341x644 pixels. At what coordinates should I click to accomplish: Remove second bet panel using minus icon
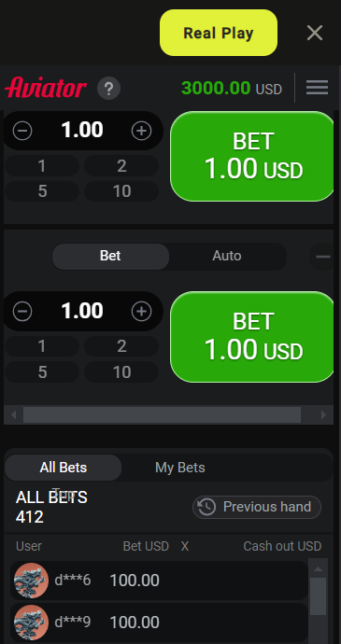(x=322, y=257)
